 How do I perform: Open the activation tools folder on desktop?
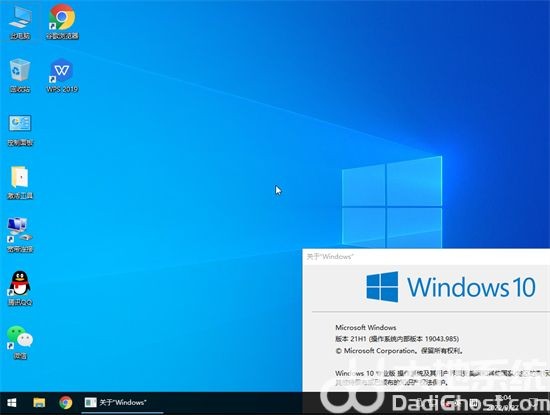[x=20, y=183]
